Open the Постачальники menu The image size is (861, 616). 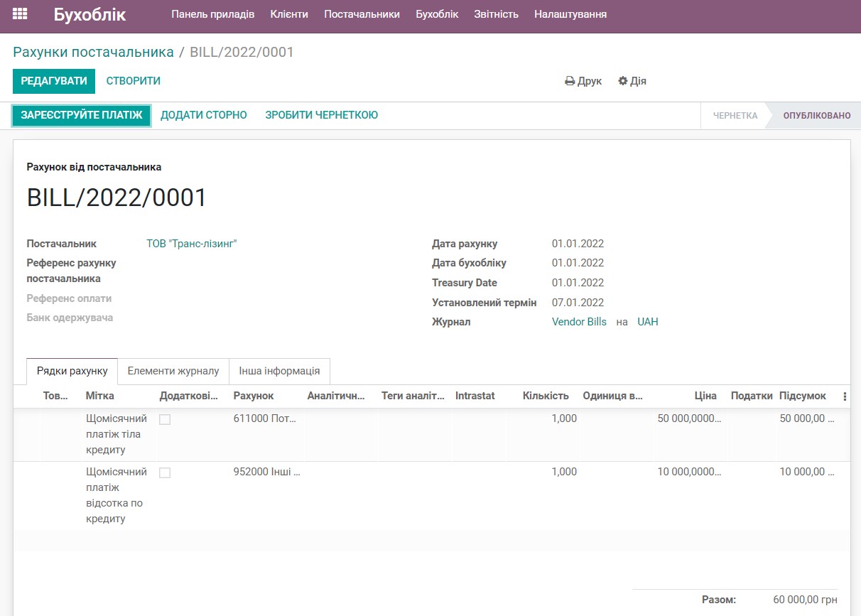pos(362,13)
